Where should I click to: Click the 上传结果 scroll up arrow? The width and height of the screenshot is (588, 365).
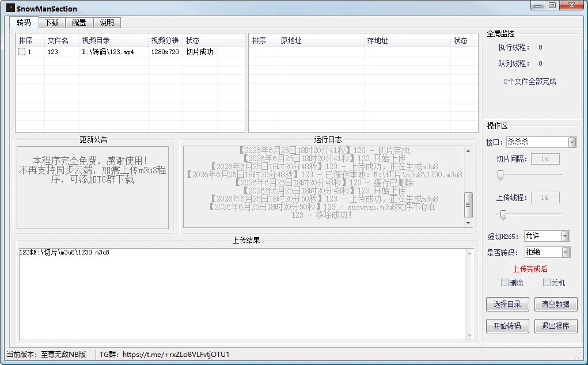pyautogui.click(x=469, y=254)
